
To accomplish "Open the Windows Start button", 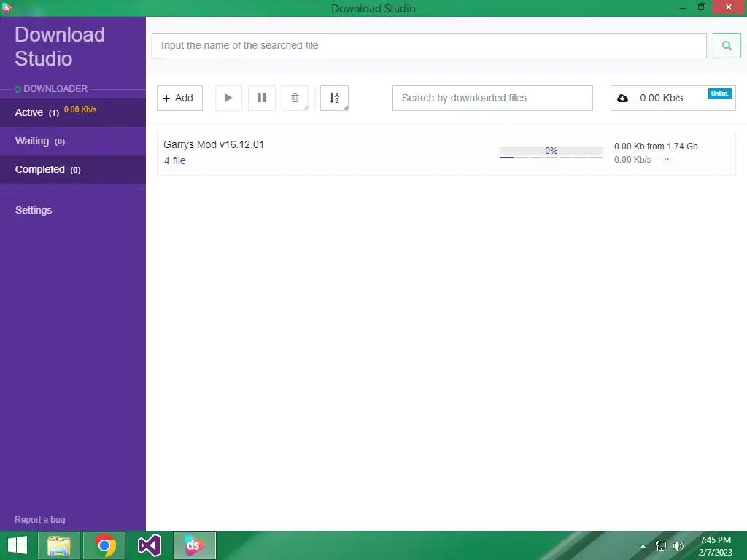I will 18,545.
